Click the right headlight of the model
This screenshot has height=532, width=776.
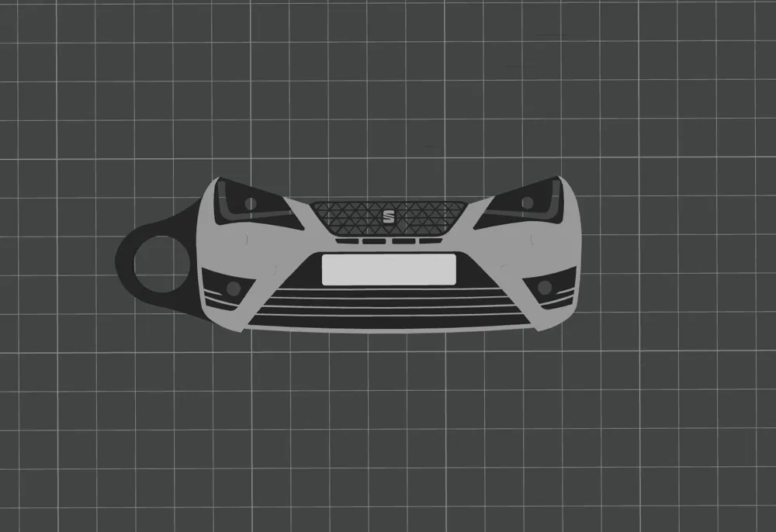click(x=525, y=203)
